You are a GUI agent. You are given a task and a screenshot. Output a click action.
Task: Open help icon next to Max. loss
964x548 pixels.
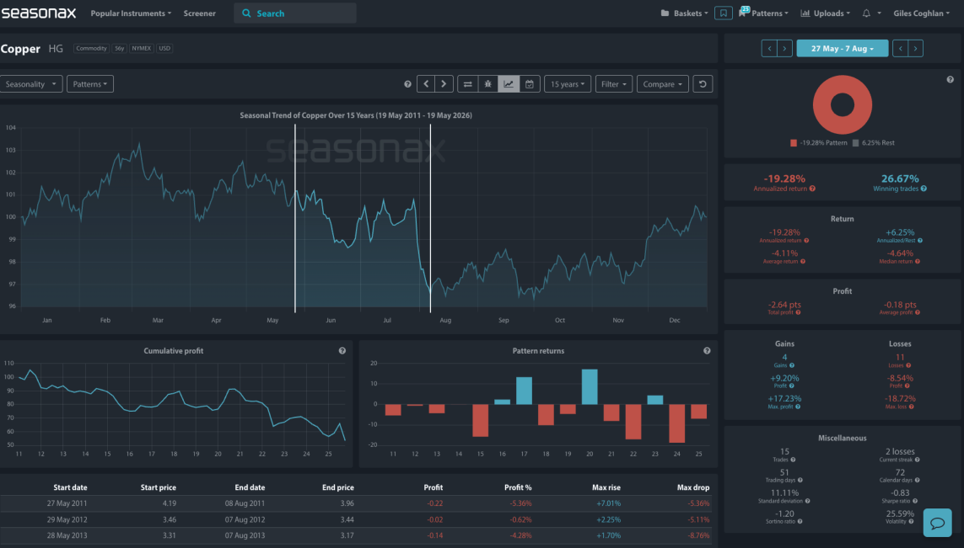(912, 407)
